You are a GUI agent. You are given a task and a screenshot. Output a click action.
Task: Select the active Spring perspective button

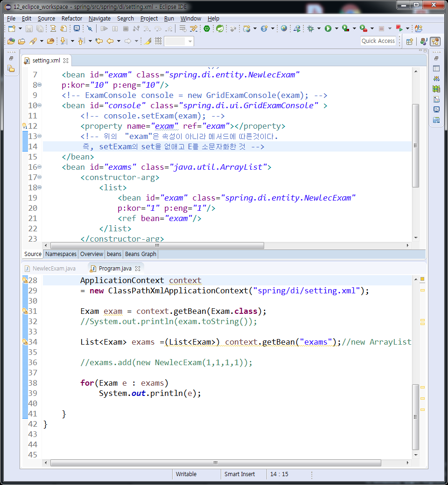(x=435, y=42)
